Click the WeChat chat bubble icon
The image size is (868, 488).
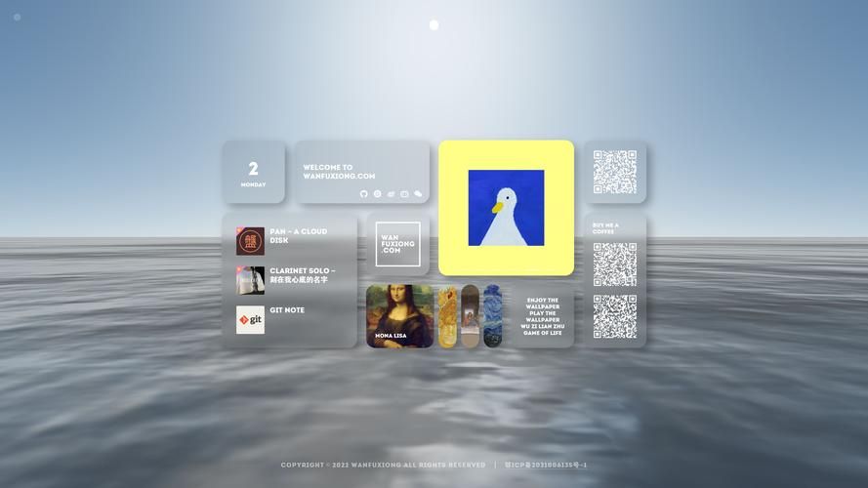click(419, 194)
